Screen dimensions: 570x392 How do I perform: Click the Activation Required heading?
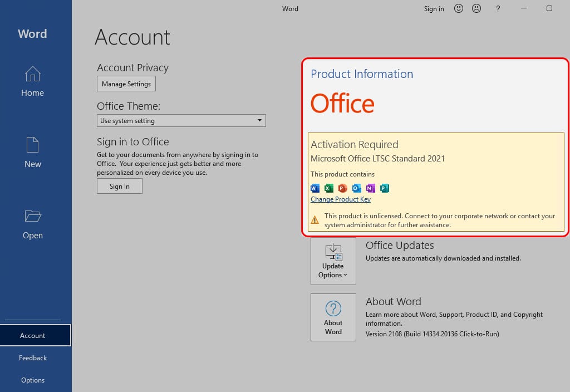click(x=355, y=145)
